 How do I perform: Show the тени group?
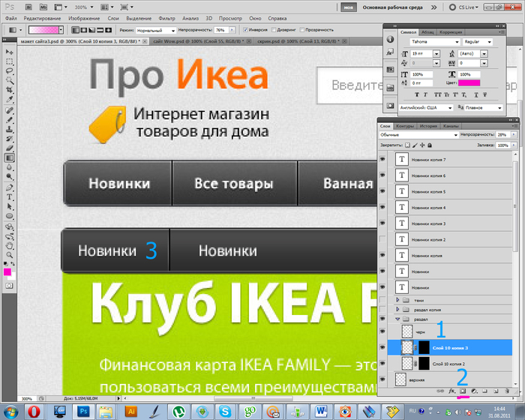coord(382,300)
